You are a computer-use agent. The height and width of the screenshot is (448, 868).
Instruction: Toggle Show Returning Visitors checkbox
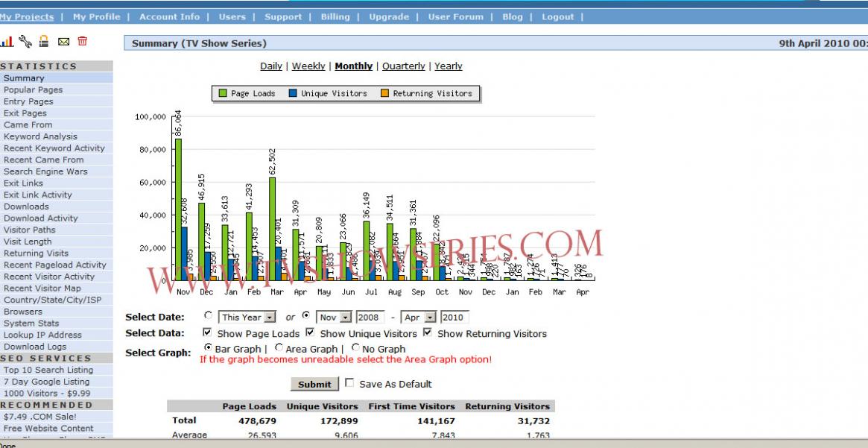point(428,333)
